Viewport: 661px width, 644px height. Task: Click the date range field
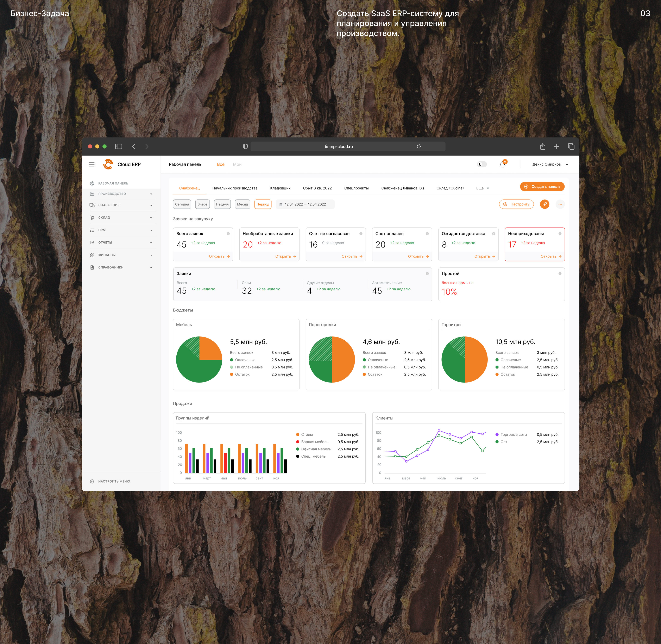click(305, 204)
